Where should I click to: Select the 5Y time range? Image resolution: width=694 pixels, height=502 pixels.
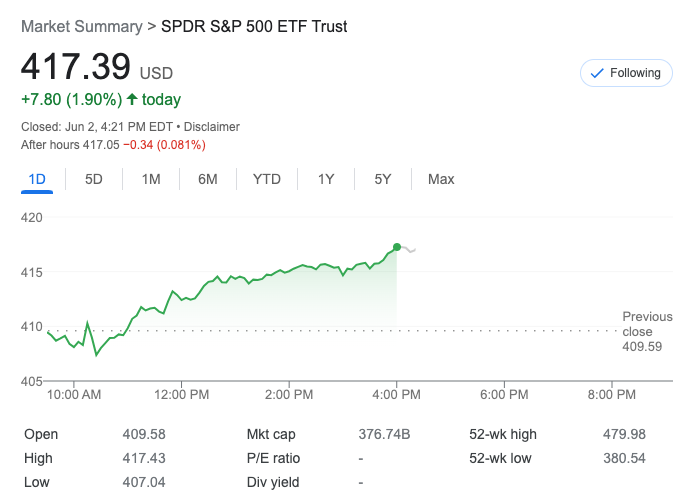point(383,179)
